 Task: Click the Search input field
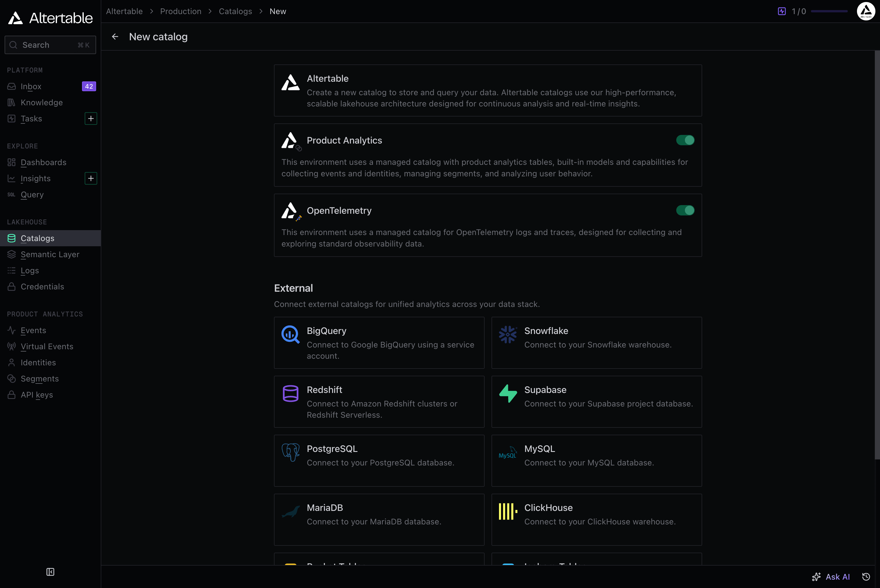tap(50, 45)
